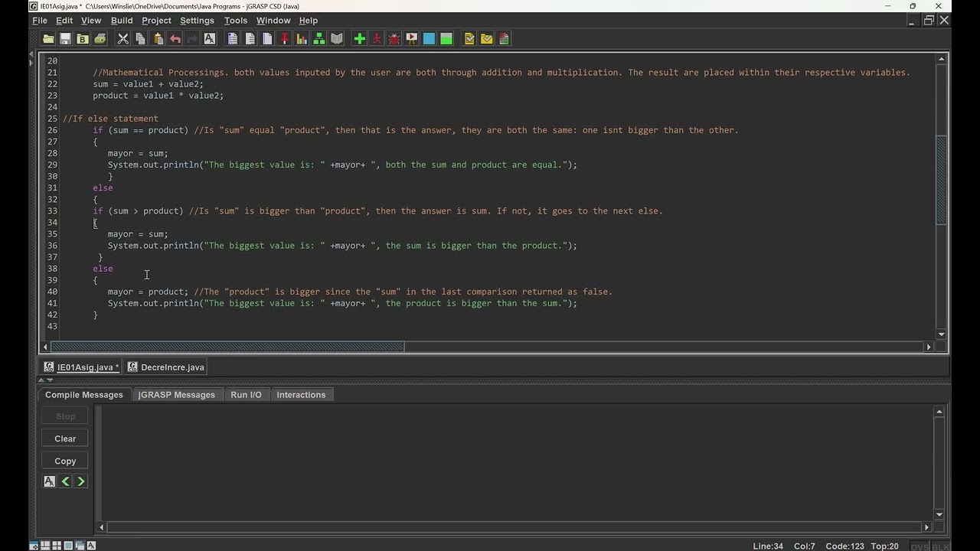
Task: Undo the last edit with the undo arrow
Action: coord(175,39)
